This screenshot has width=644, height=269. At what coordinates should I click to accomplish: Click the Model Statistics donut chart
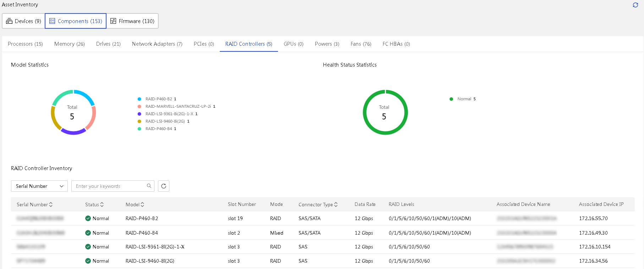click(x=73, y=112)
